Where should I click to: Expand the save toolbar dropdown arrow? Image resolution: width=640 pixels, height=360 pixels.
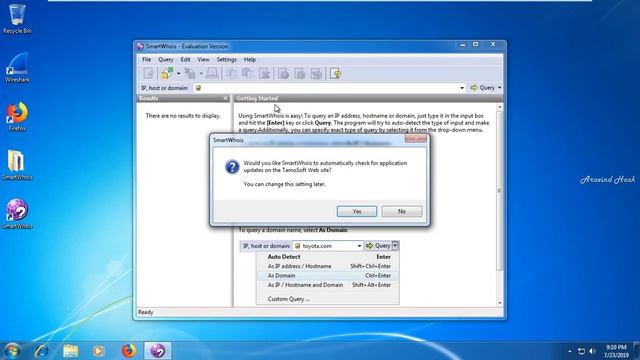[201, 74]
